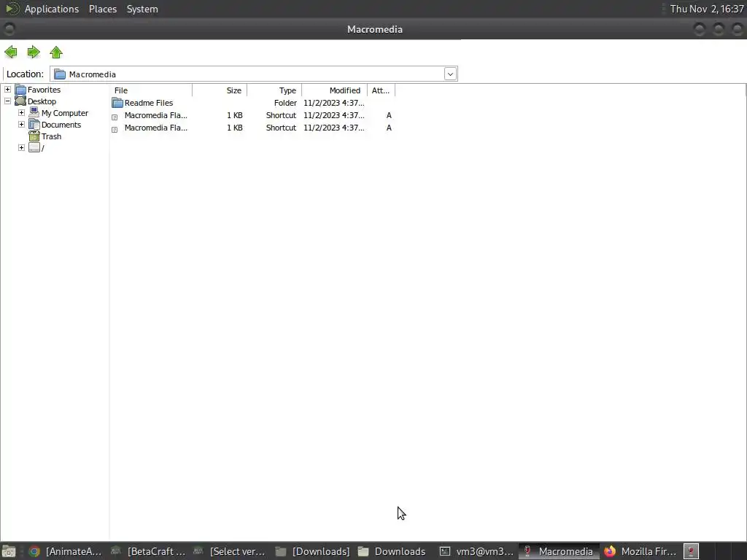Open the System menu
Screen dimensions: 747x560
coord(142,9)
